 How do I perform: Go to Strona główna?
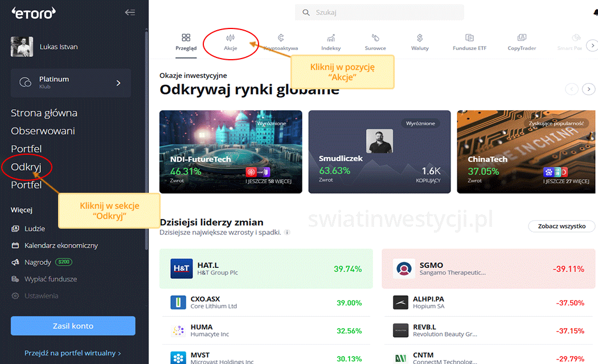point(44,113)
